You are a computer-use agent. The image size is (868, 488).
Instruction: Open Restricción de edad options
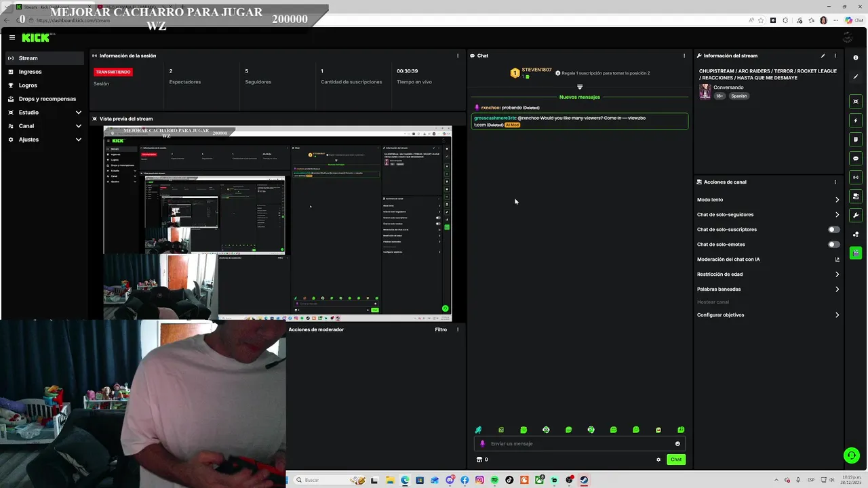[768, 274]
